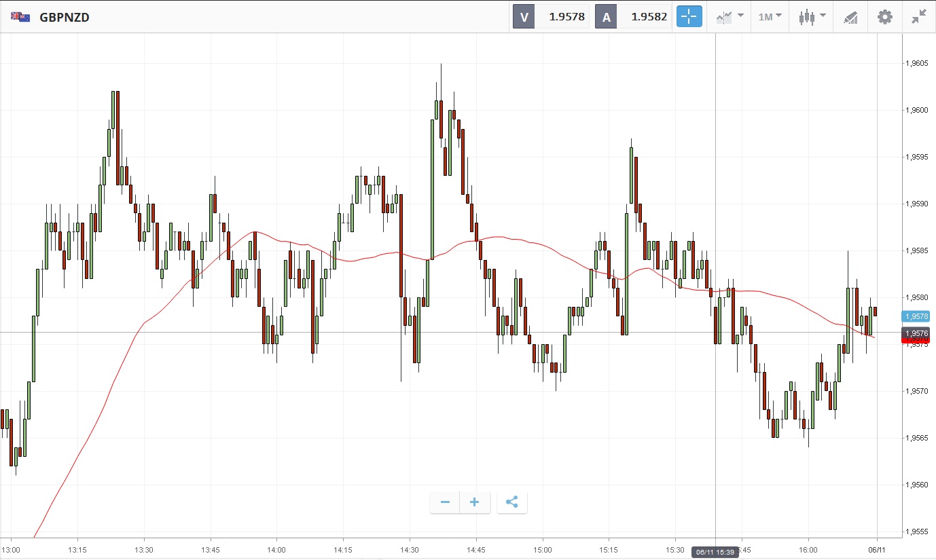Click the 1,9565 price axis label

click(916, 438)
